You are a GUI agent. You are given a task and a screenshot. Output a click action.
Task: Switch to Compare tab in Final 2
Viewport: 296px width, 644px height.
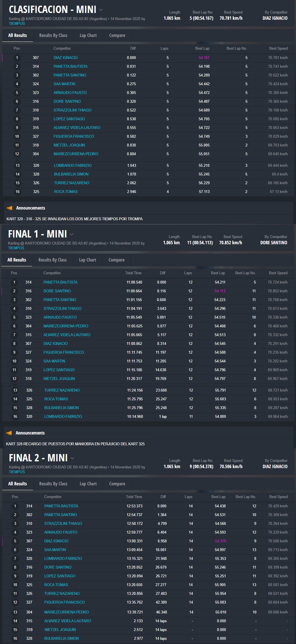point(117,484)
